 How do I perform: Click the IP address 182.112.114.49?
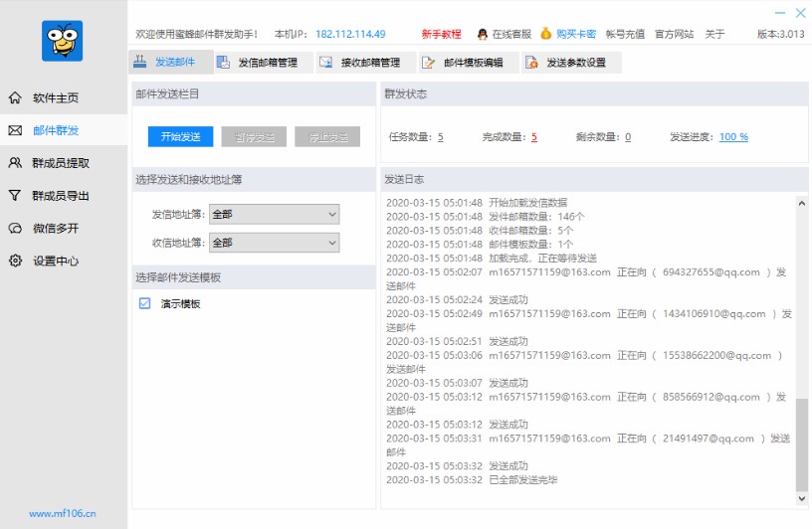[350, 34]
